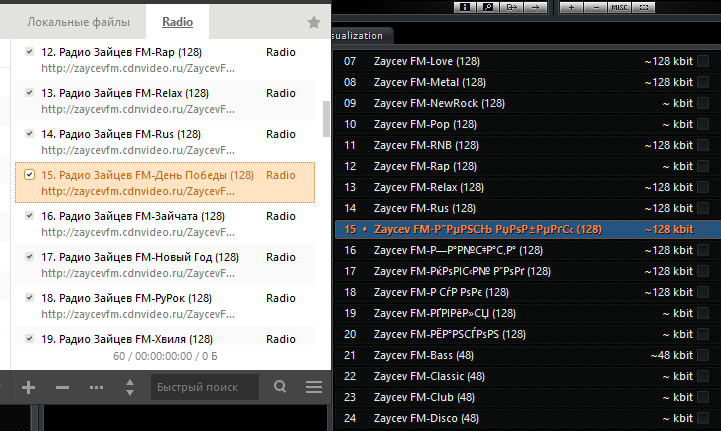Screen dimensions: 721x431
Task: Switch to Локальные файлы tab
Action: click(x=78, y=22)
